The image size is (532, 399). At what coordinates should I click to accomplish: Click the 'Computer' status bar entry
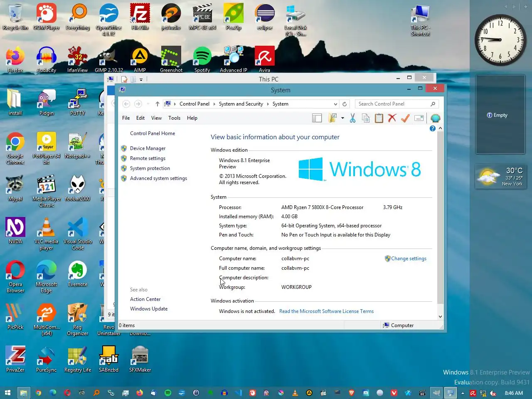click(398, 325)
